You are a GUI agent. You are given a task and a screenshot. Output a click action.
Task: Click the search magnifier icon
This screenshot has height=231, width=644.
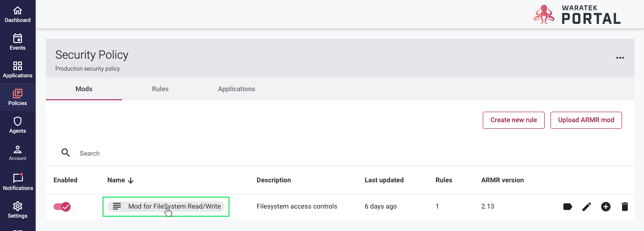[66, 153]
